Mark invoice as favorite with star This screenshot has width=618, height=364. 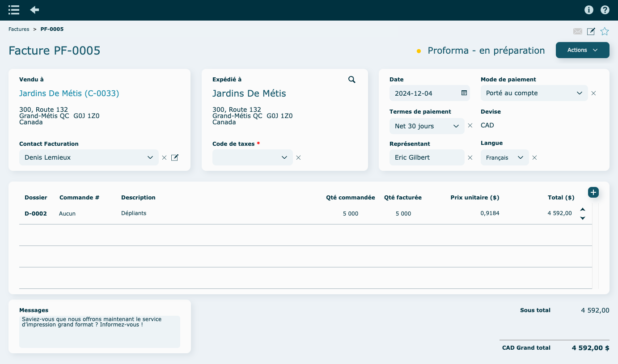click(x=605, y=31)
